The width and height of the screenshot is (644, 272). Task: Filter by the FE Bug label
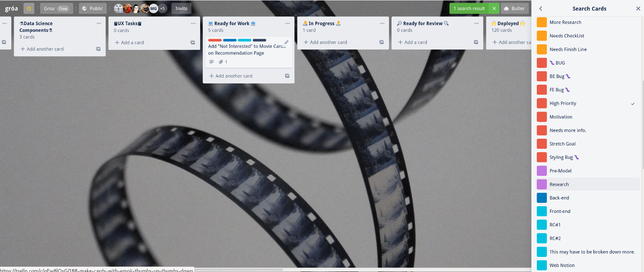[x=588, y=90]
